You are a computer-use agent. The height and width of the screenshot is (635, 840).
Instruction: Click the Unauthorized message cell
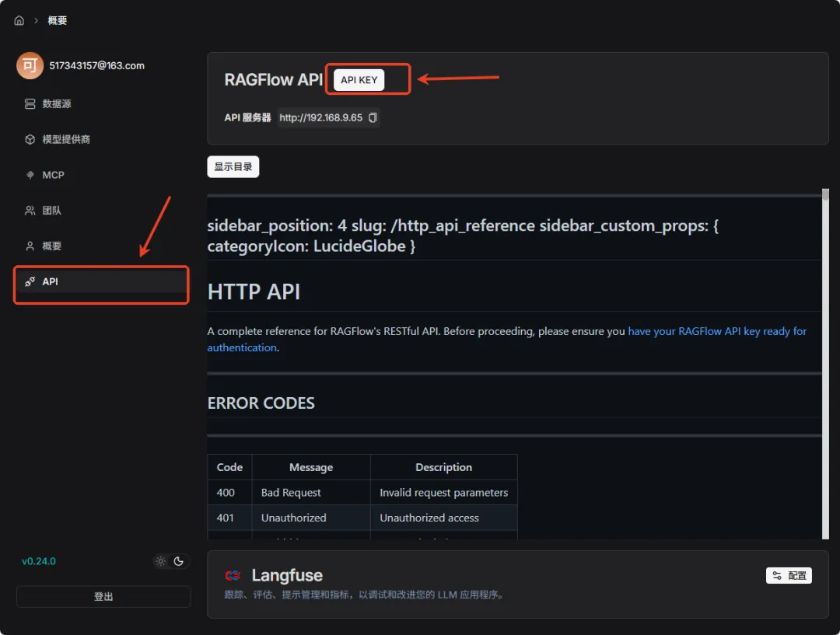[x=311, y=518]
